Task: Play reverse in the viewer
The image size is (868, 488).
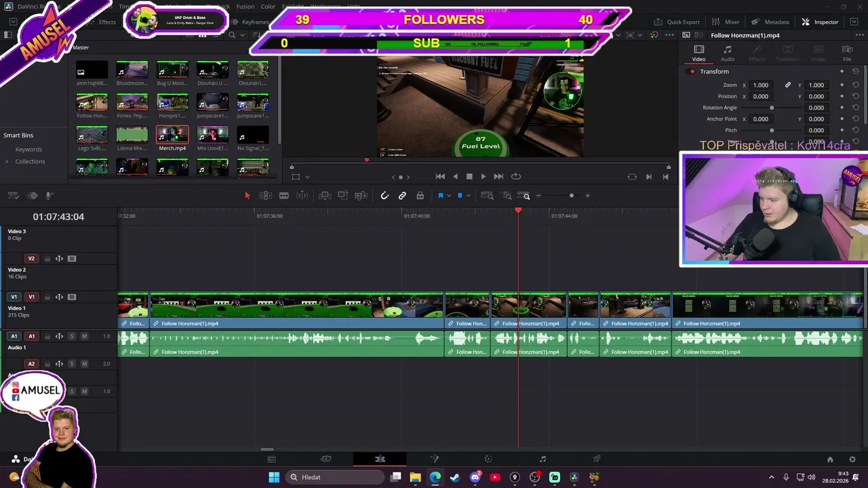Action: pyautogui.click(x=454, y=176)
